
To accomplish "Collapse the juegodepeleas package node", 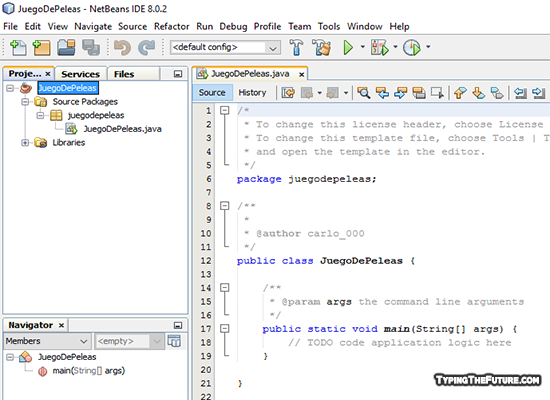I will 40,115.
